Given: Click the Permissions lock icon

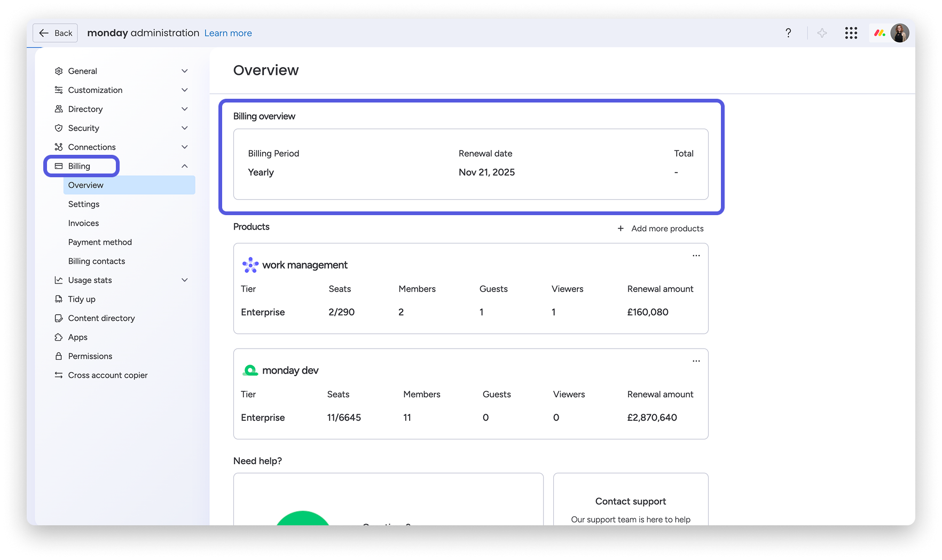Looking at the screenshot, I should (59, 356).
